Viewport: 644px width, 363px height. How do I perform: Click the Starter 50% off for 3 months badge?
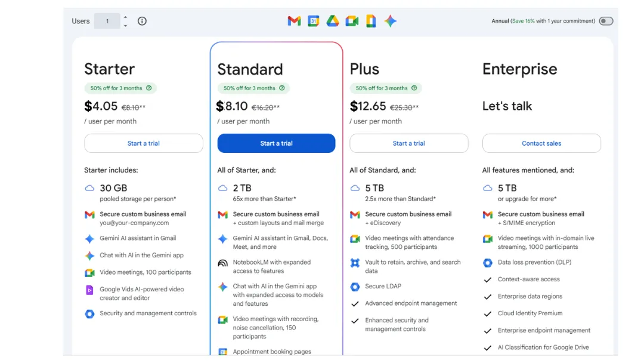(120, 88)
